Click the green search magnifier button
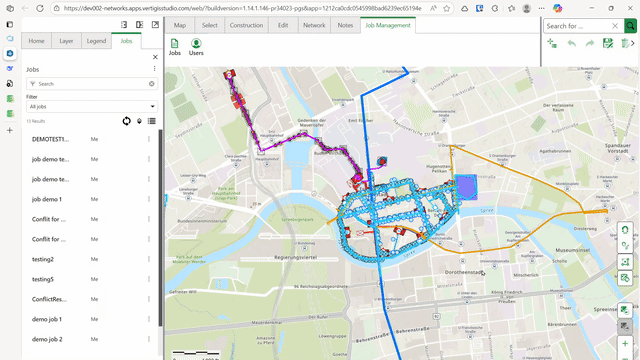Viewport: 640px width, 360px height. pyautogui.click(x=630, y=26)
